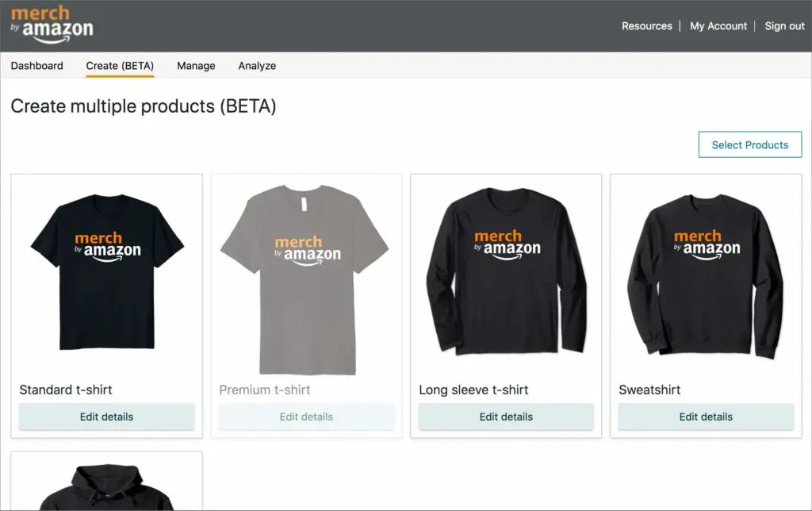The height and width of the screenshot is (511, 812).
Task: Click the Standard t-shirt product card
Action: [105, 305]
